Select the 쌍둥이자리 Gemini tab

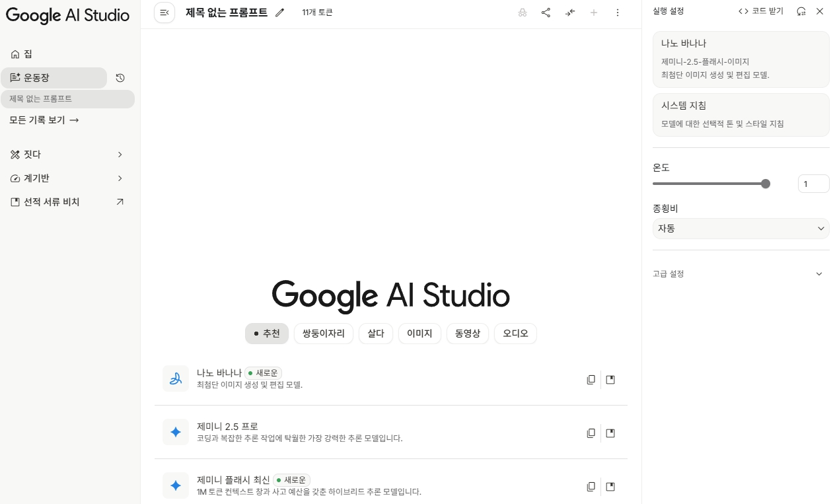pos(324,334)
